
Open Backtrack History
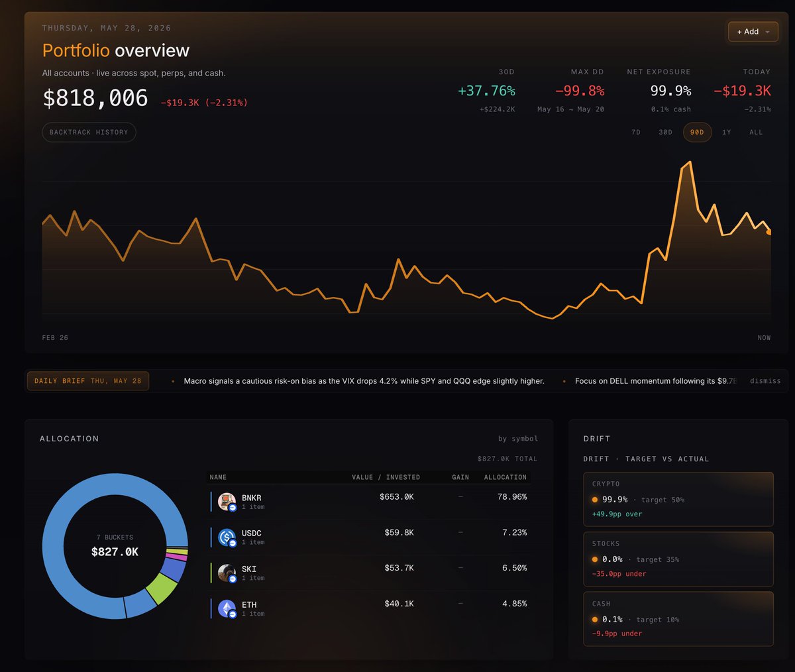point(89,133)
